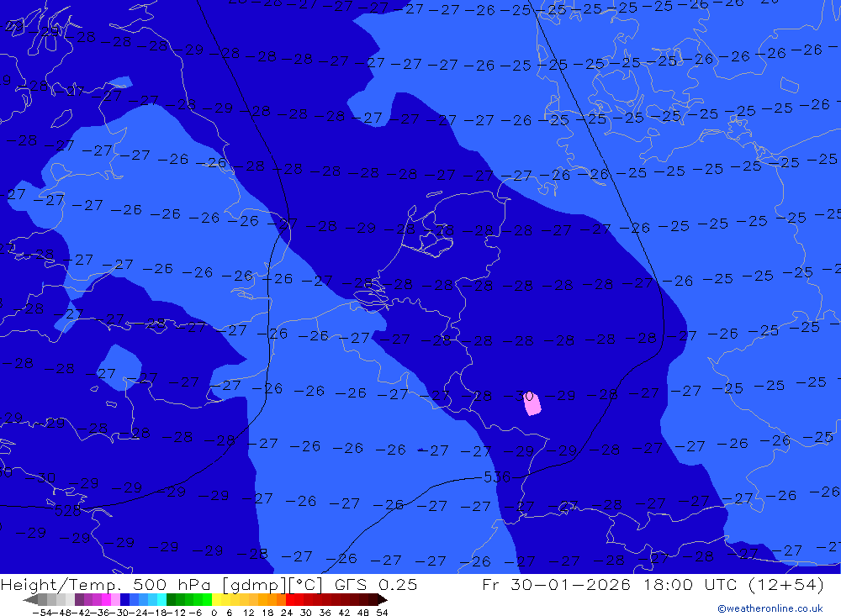Pick the bright yellow legend swatch
The height and width of the screenshot is (616, 841).
(x=217, y=600)
